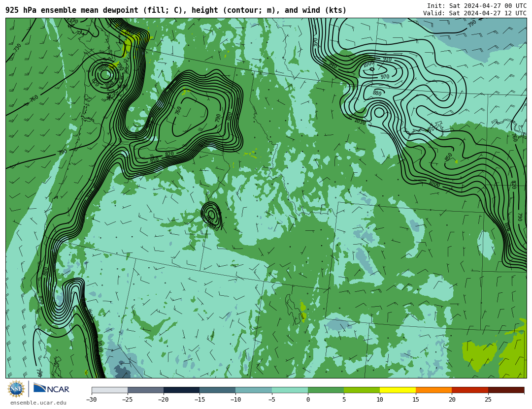This screenshot has height=409, width=532.
Task: Pick the dark brown above-25 swatch
Action: pos(506,390)
